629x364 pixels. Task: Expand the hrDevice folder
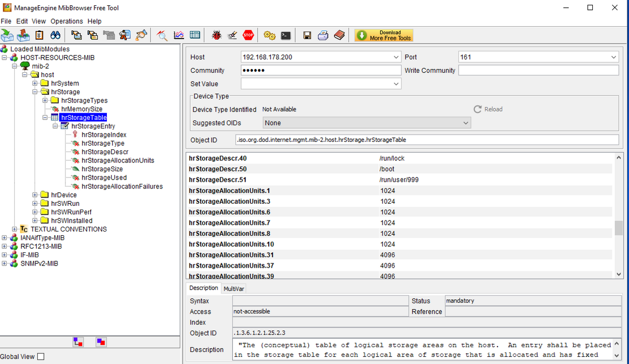click(35, 195)
